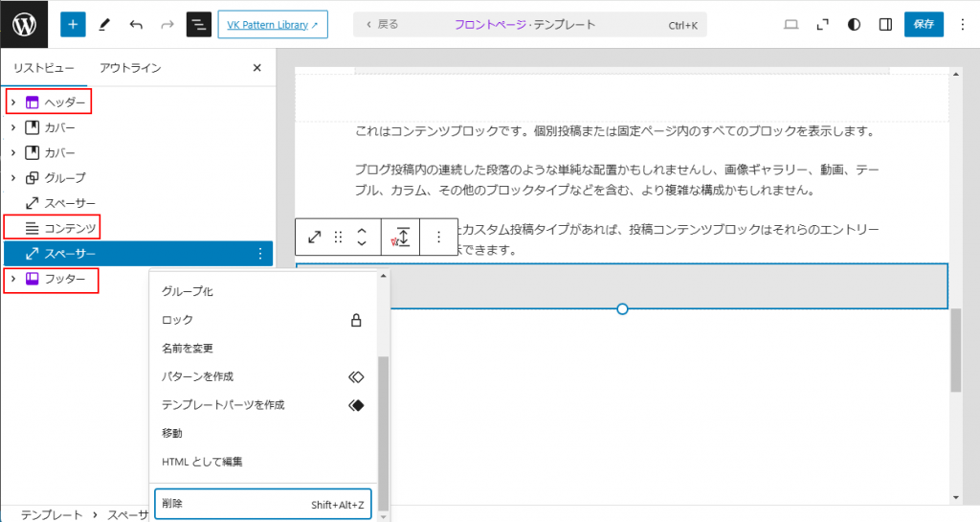Open the laptop device preview icon
This screenshot has height=522, width=980.
[791, 24]
